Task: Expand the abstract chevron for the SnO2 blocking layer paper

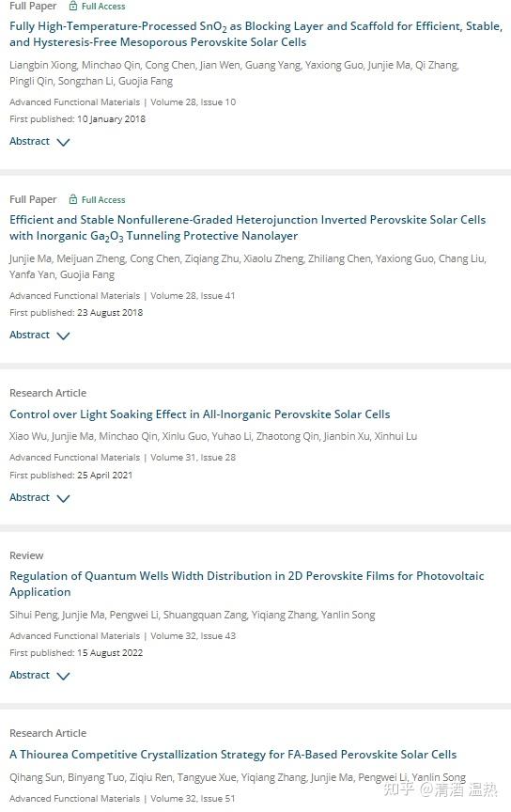Action: tap(63, 142)
